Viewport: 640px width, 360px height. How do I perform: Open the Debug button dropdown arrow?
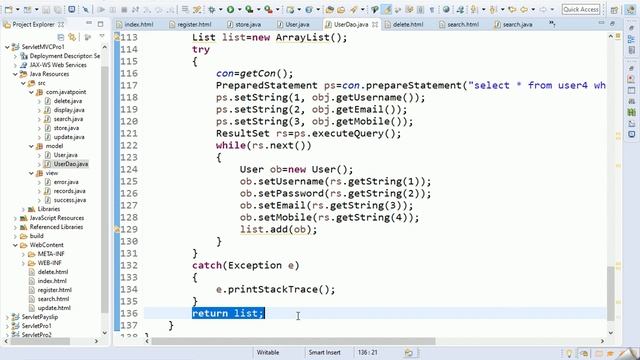coord(220,9)
